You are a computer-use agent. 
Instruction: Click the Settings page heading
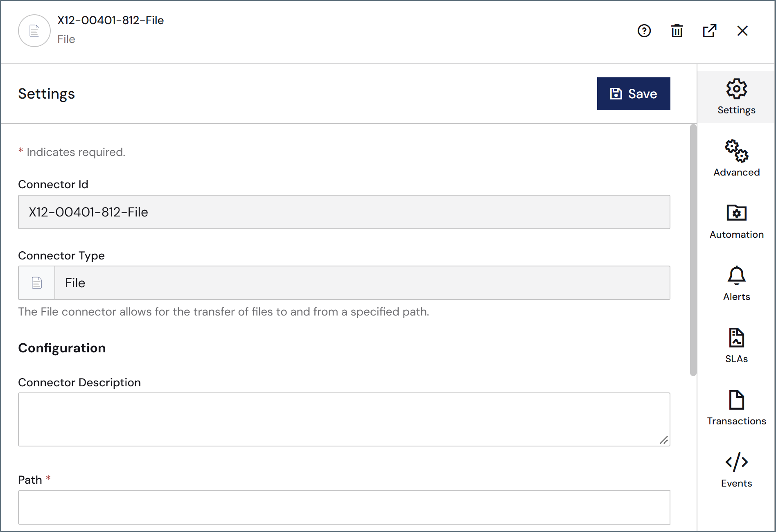pos(46,94)
